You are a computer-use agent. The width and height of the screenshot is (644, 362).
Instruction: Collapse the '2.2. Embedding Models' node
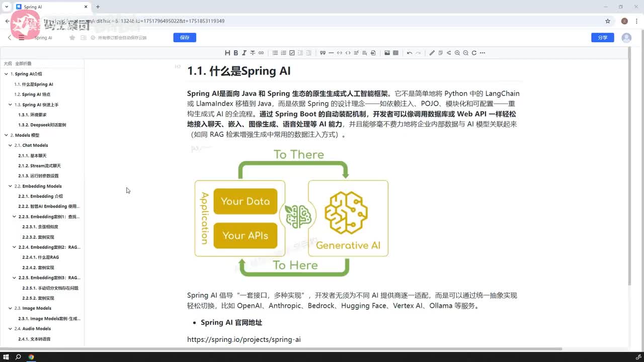click(x=10, y=186)
